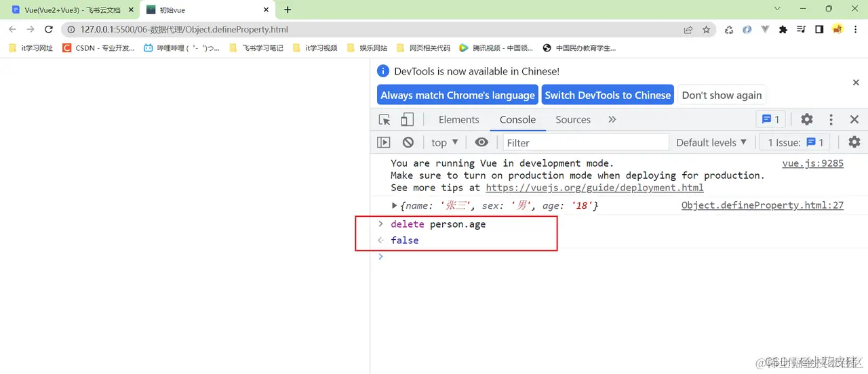Click the browser forward arrow
The height and width of the screenshot is (374, 868).
click(x=31, y=30)
